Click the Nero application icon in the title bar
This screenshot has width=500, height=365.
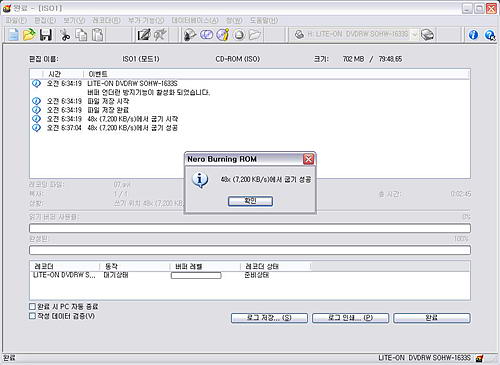[x=7, y=8]
